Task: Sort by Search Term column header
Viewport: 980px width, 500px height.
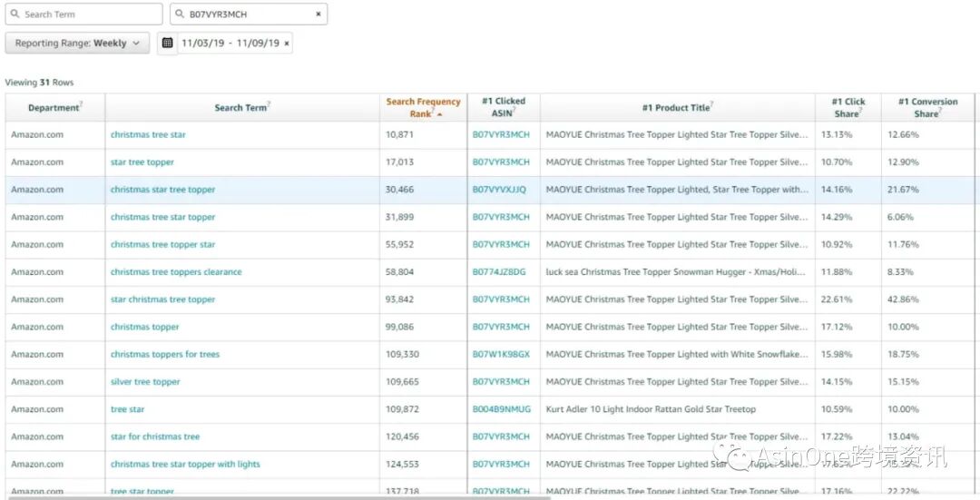Action: pos(242,107)
